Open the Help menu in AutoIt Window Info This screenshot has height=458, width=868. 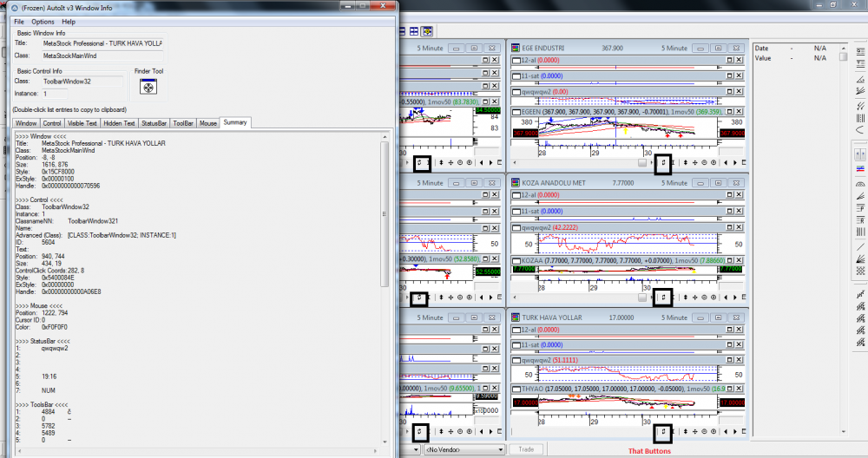coord(69,22)
